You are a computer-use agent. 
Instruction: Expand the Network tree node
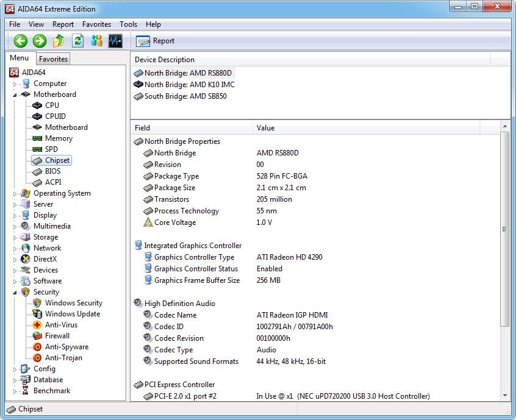15,249
